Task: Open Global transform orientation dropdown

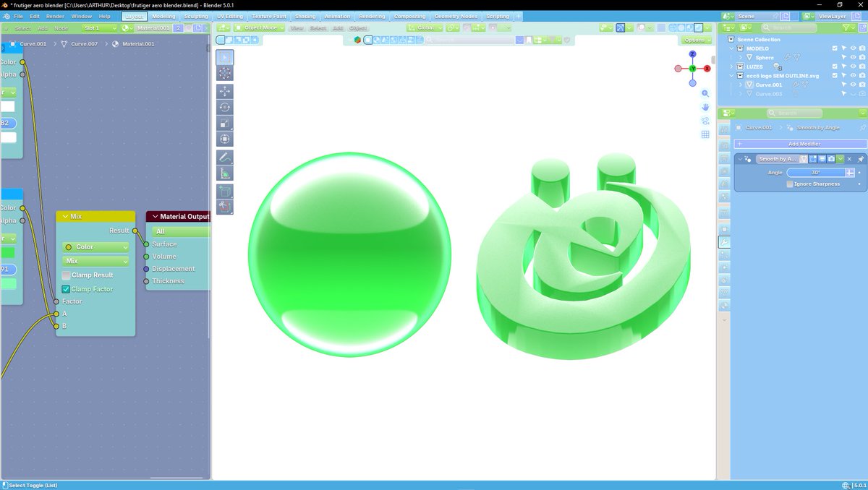Action: coord(425,27)
